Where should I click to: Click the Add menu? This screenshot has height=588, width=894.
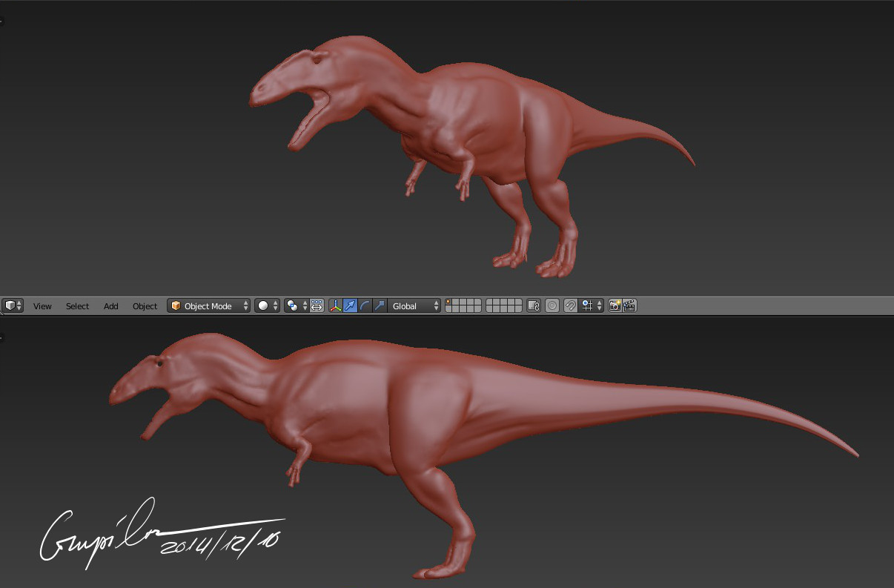click(x=110, y=305)
